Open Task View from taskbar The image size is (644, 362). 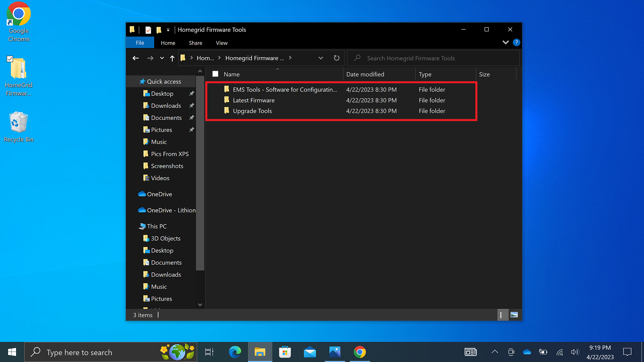209,352
